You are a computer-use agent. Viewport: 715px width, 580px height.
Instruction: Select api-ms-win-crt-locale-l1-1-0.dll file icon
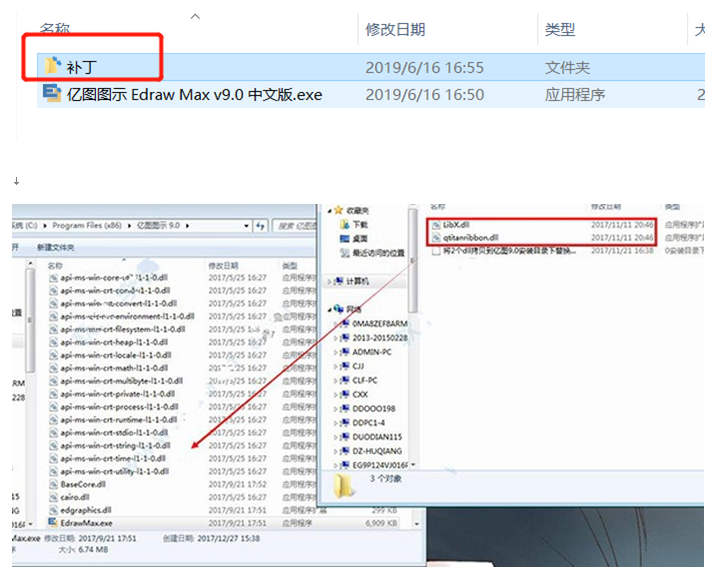click(x=53, y=355)
